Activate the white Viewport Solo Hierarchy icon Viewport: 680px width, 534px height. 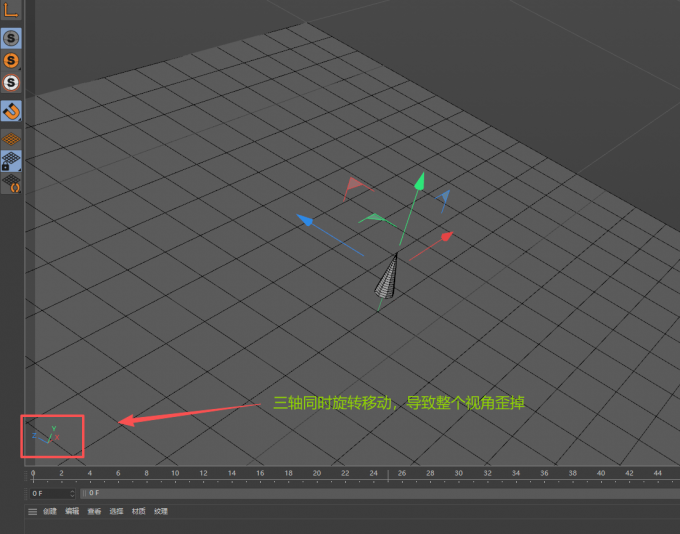pos(11,82)
